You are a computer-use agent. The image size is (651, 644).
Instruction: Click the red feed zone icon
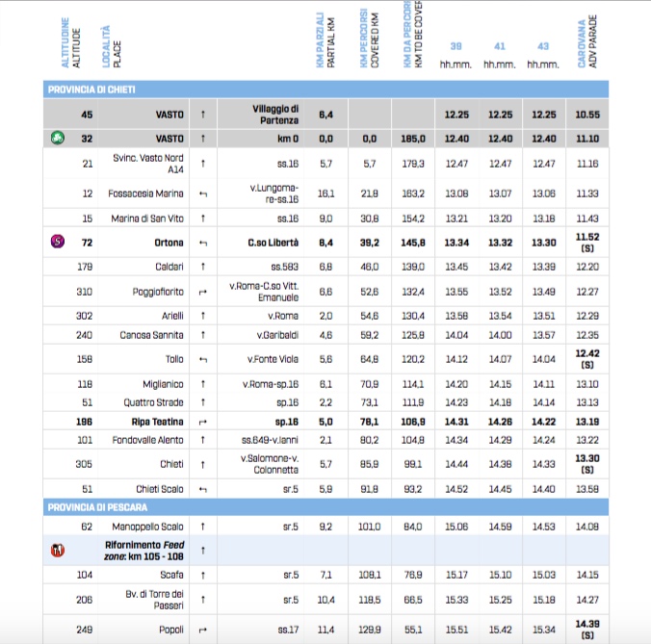(x=58, y=551)
